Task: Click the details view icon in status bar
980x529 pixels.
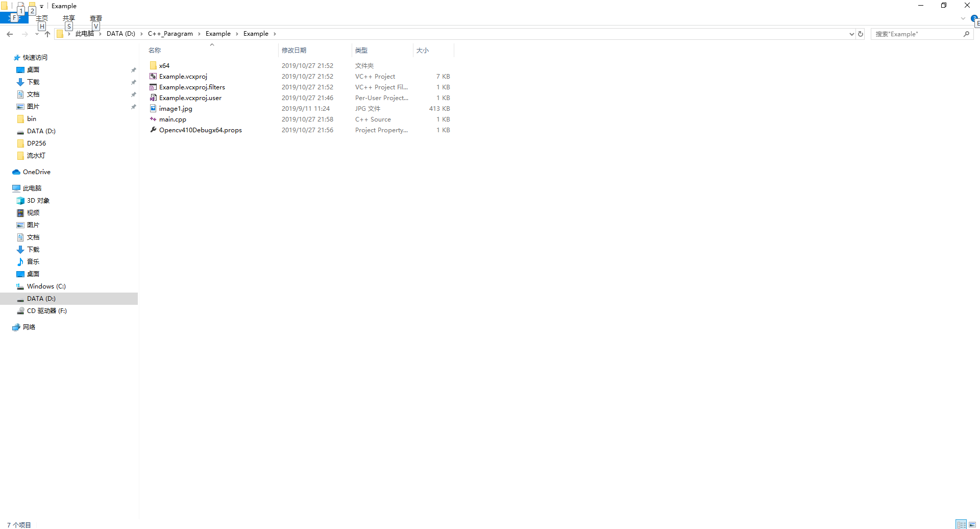Action: point(961,524)
